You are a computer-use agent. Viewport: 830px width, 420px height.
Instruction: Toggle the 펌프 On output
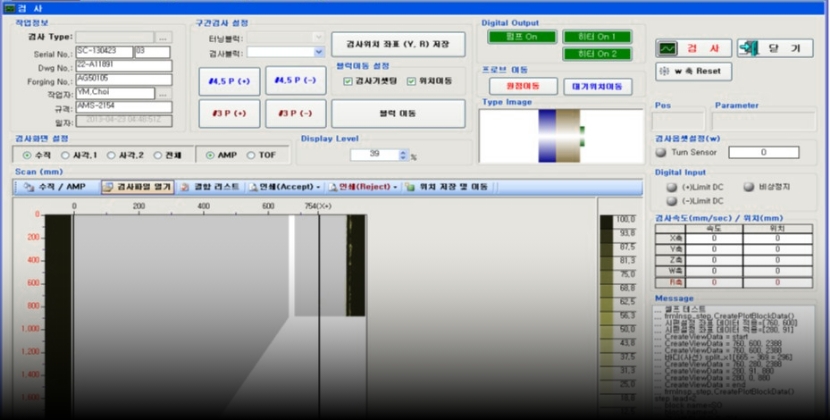[522, 37]
